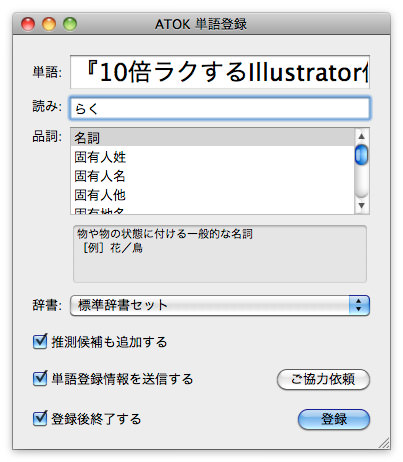Click the blue arrows on the 辞書 popup
This screenshot has height=462, width=403.
click(x=359, y=305)
